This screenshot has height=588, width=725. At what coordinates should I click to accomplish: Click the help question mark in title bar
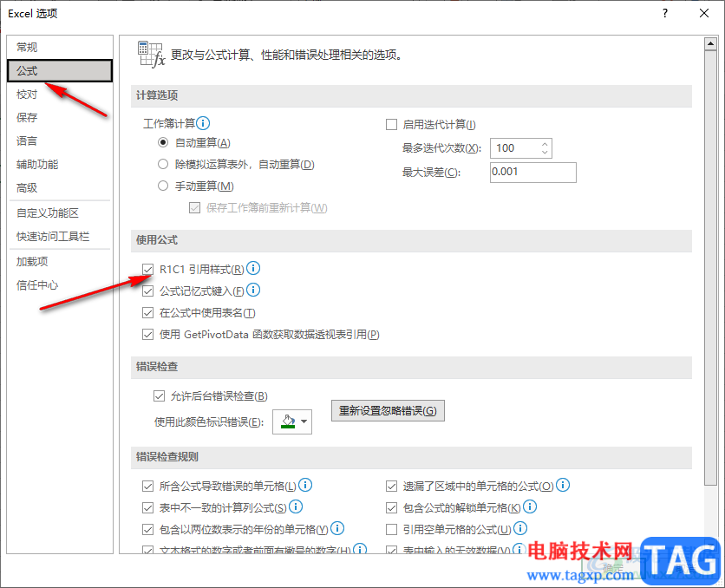665,13
